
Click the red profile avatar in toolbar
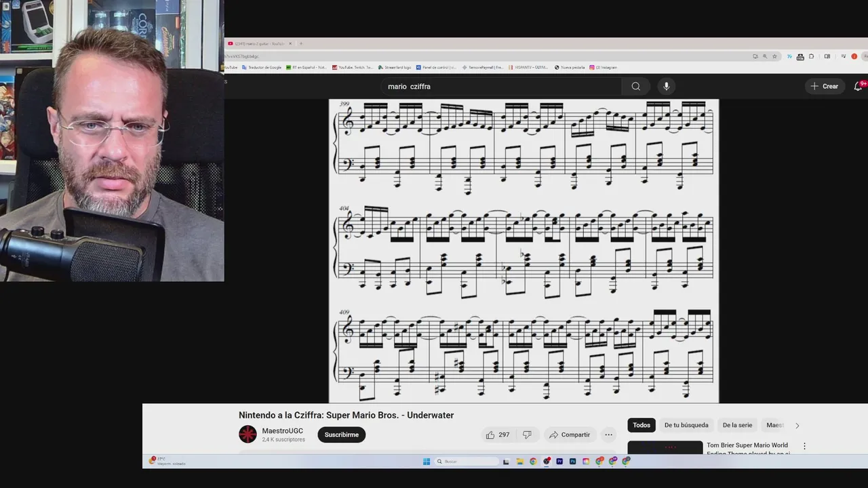coord(854,56)
